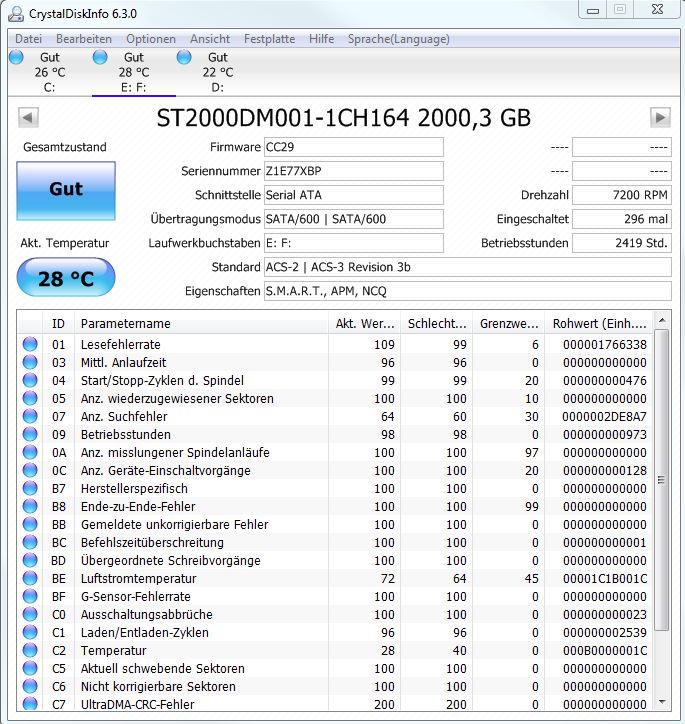Screen dimensions: 685x724
Task: Click status orb for G-Sensor-Fehlerrate row
Action: pos(30,596)
